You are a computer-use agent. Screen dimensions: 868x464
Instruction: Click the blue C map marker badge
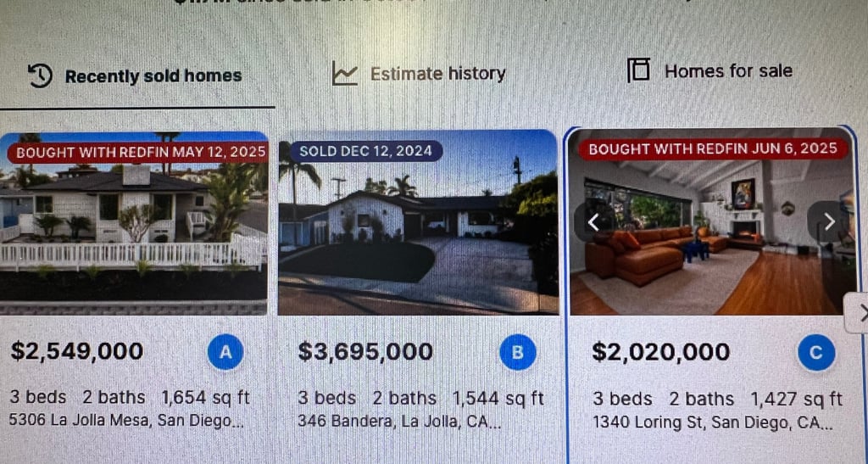click(815, 353)
